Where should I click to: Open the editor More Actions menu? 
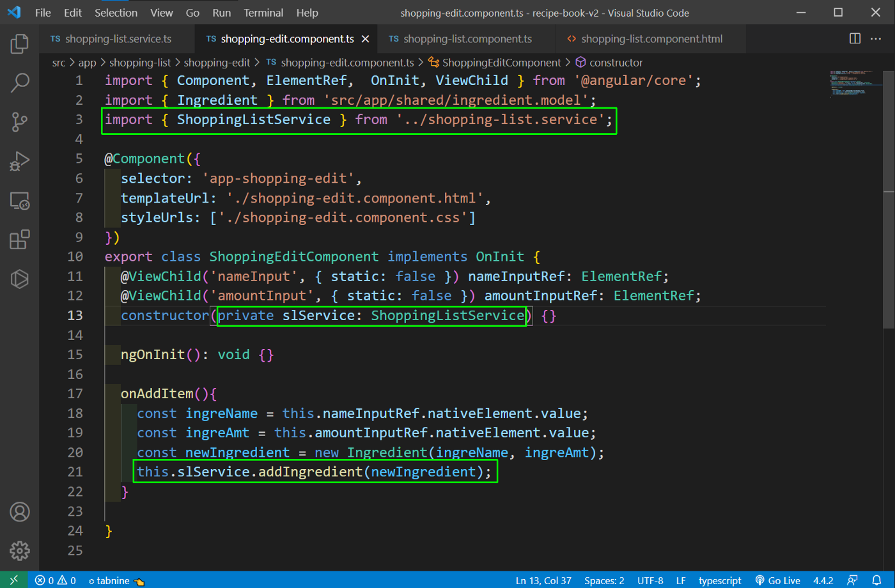[876, 39]
